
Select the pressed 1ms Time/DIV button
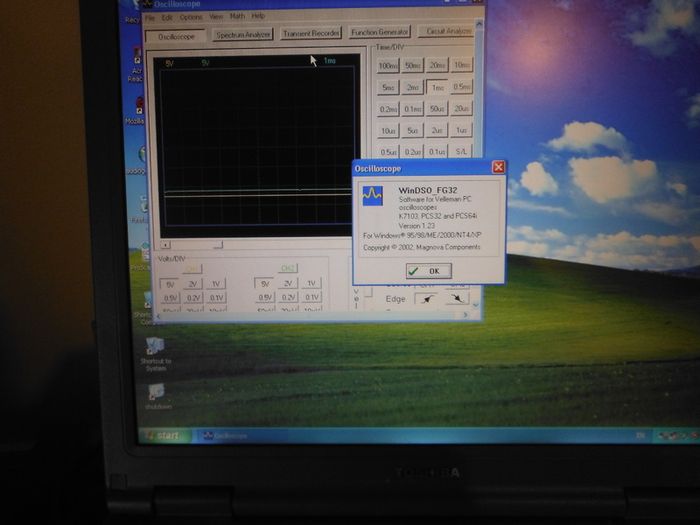coord(437,87)
